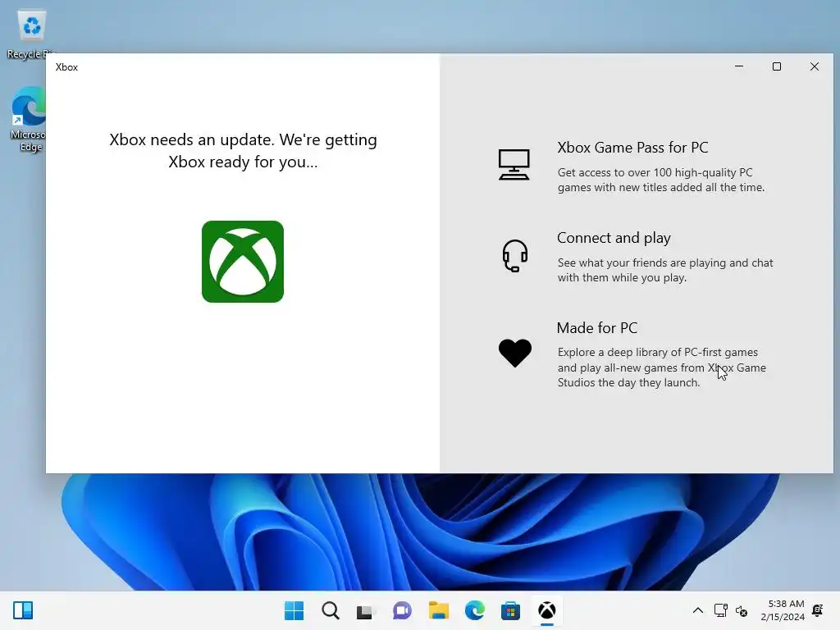Launch File Explorer from taskbar
This screenshot has height=630, width=840.
click(438, 610)
